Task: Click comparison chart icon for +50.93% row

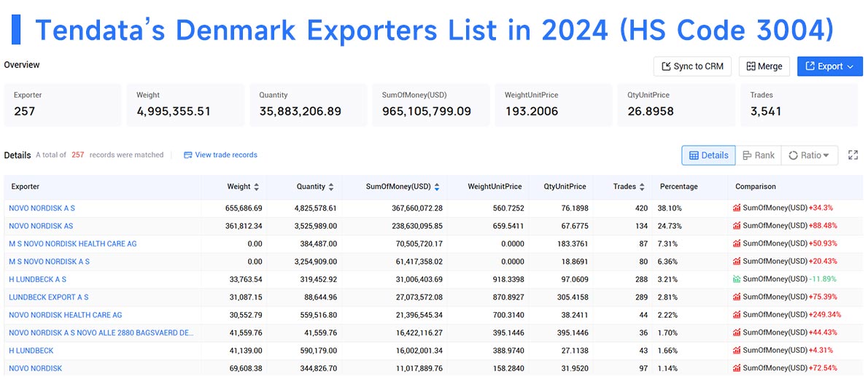Action: (737, 243)
